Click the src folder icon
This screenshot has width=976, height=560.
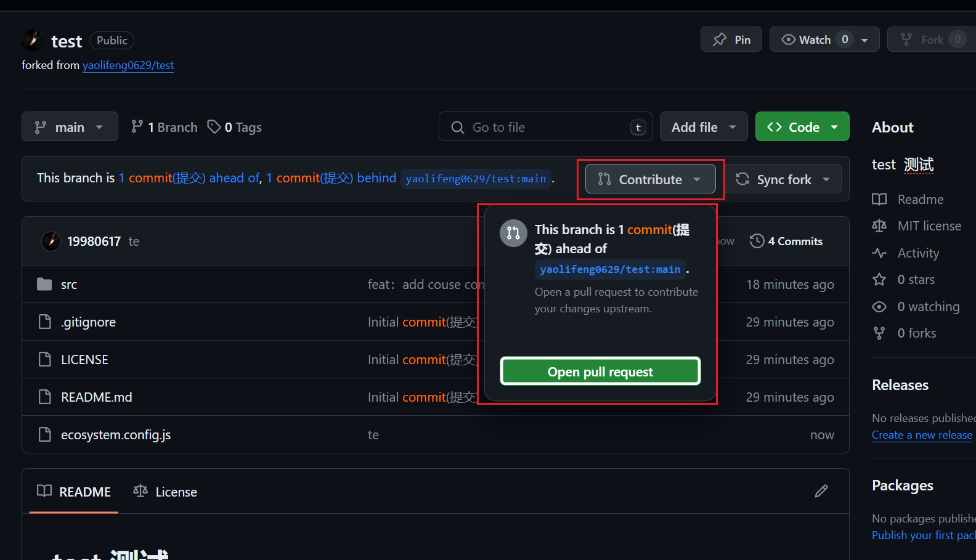[44, 284]
